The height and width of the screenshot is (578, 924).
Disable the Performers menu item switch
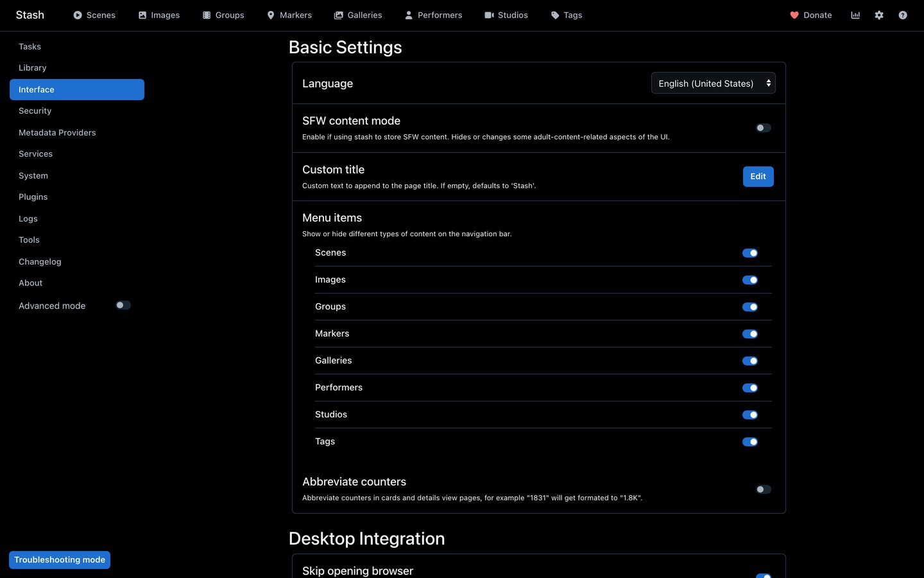(x=750, y=388)
